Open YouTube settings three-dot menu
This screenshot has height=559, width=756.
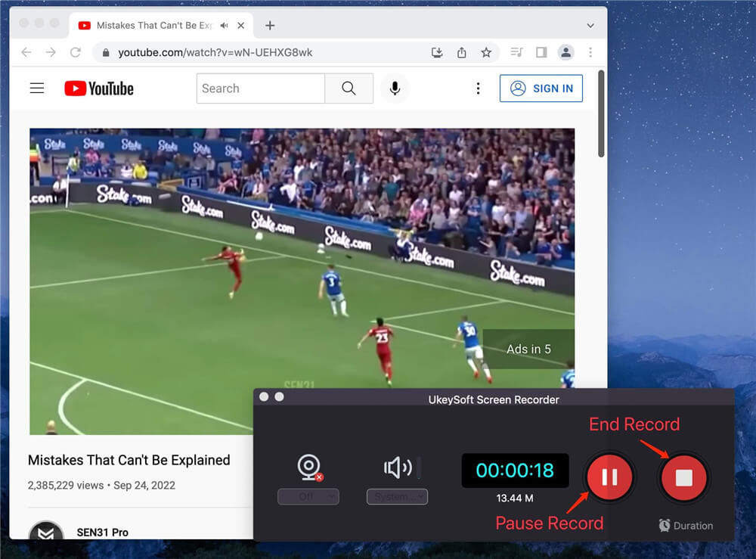click(x=478, y=89)
